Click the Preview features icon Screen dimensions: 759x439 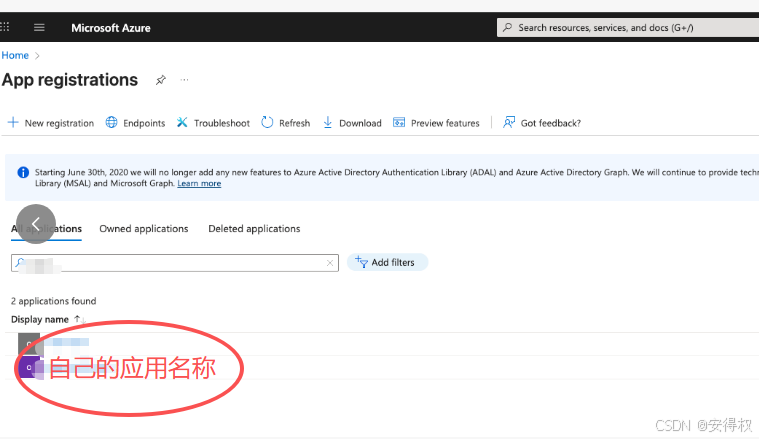pyautogui.click(x=399, y=122)
